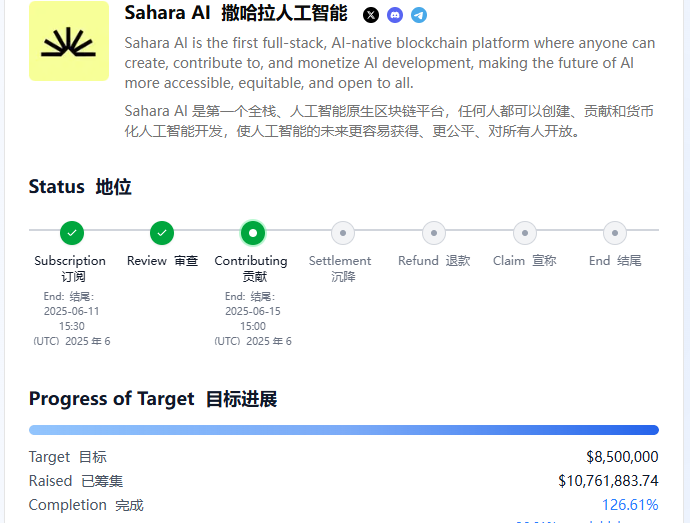The width and height of the screenshot is (690, 523).
Task: Click the 126.61% completion value
Action: (630, 505)
